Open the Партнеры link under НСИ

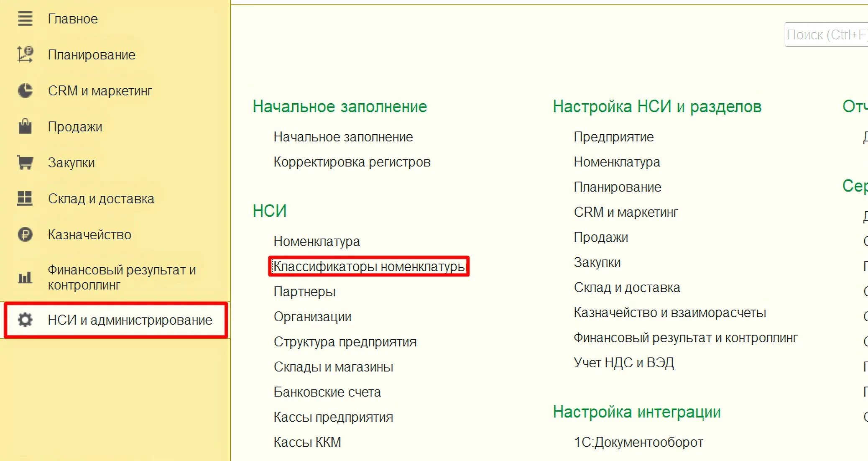coord(304,292)
